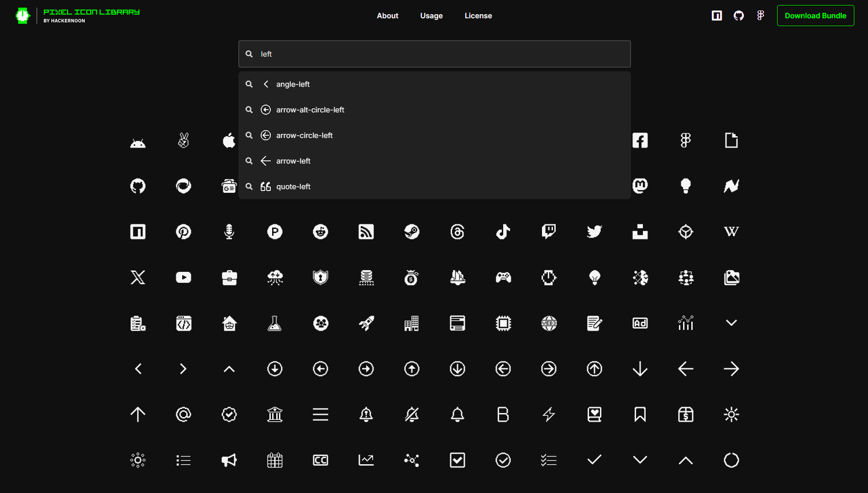Select the bookmark icon
Image resolution: width=868 pixels, height=493 pixels.
640,414
